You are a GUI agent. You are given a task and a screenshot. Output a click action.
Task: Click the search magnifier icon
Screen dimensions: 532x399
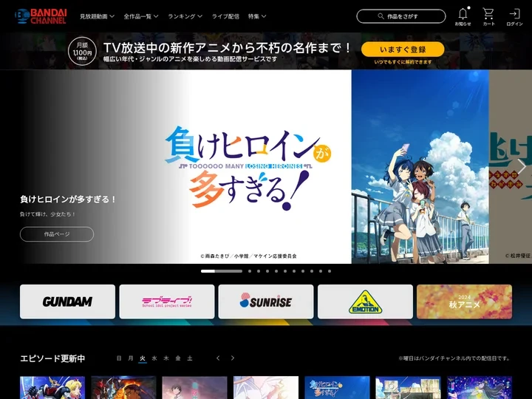[x=381, y=16]
